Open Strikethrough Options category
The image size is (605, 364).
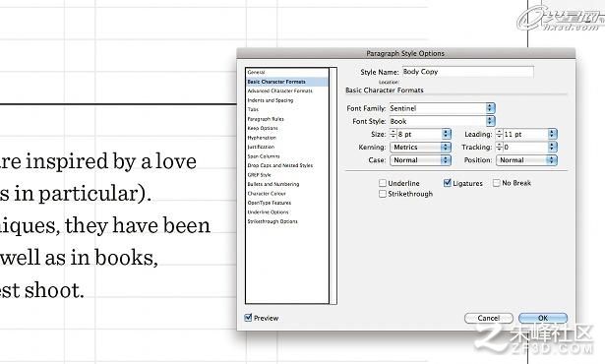coord(272,221)
